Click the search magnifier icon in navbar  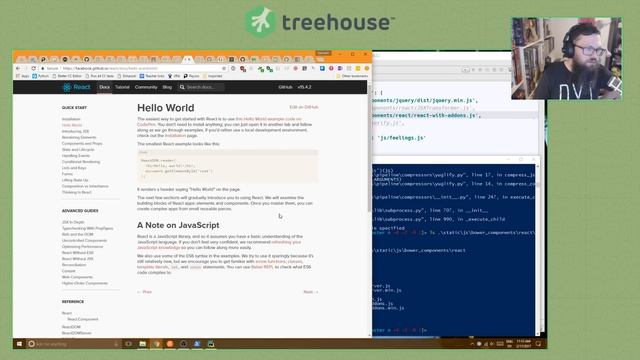pos(182,87)
